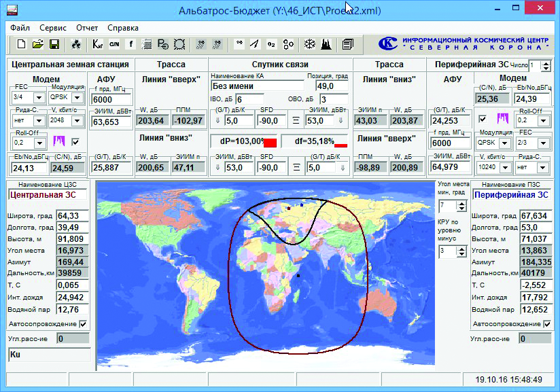Click central Широта field 64,33

(x=73, y=215)
